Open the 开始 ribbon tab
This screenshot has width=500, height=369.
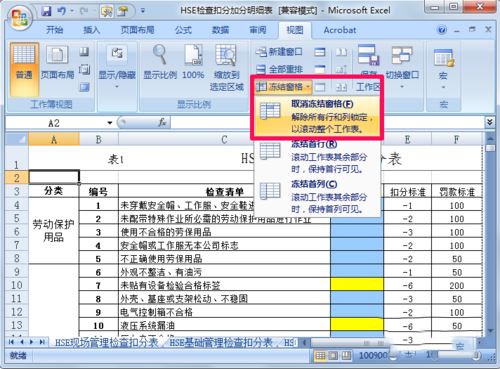pyautogui.click(x=55, y=30)
